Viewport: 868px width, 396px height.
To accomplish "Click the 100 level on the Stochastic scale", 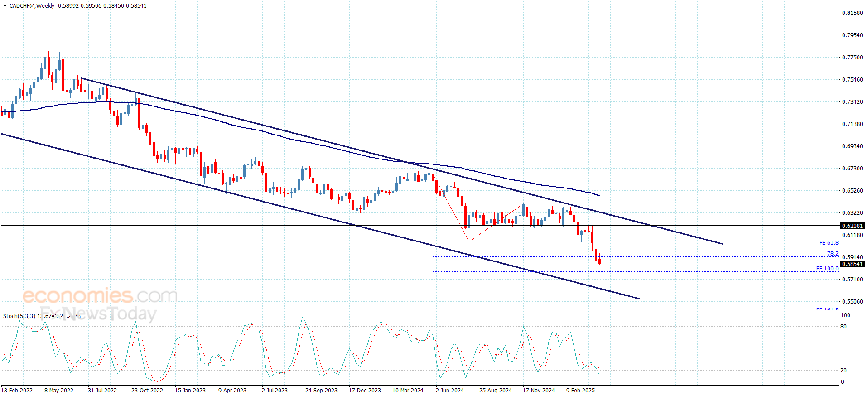I will pos(845,315).
